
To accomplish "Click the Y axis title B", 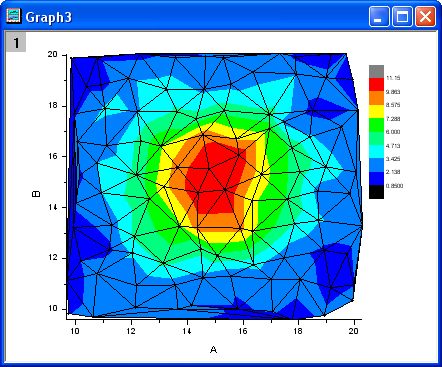I will 36,194.
